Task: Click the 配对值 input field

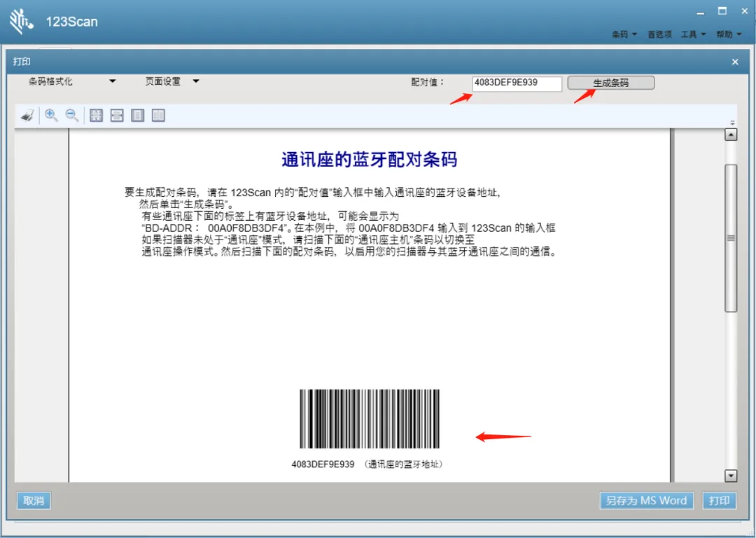Action: [517, 83]
